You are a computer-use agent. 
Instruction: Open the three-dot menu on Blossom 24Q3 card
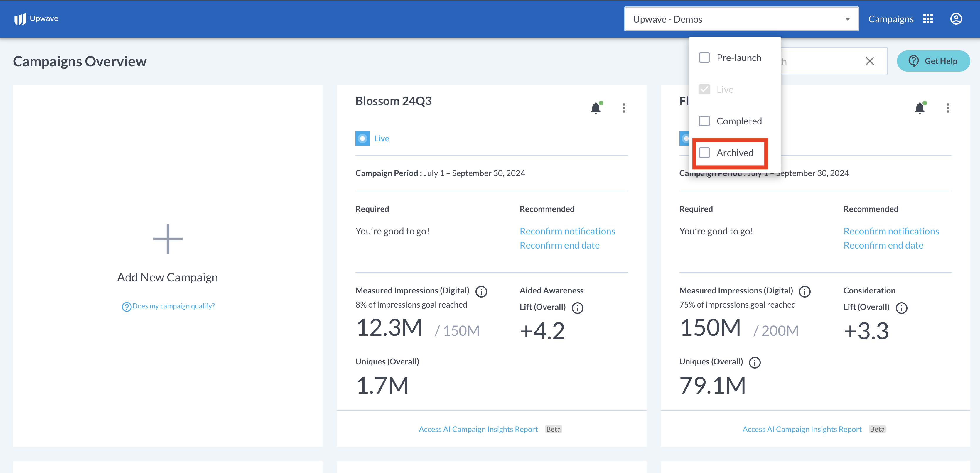pyautogui.click(x=624, y=108)
